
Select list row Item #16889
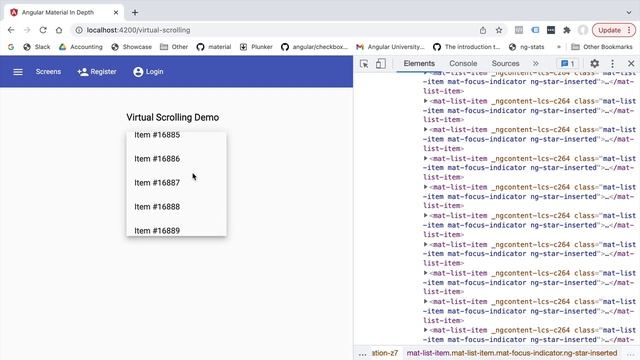176,230
